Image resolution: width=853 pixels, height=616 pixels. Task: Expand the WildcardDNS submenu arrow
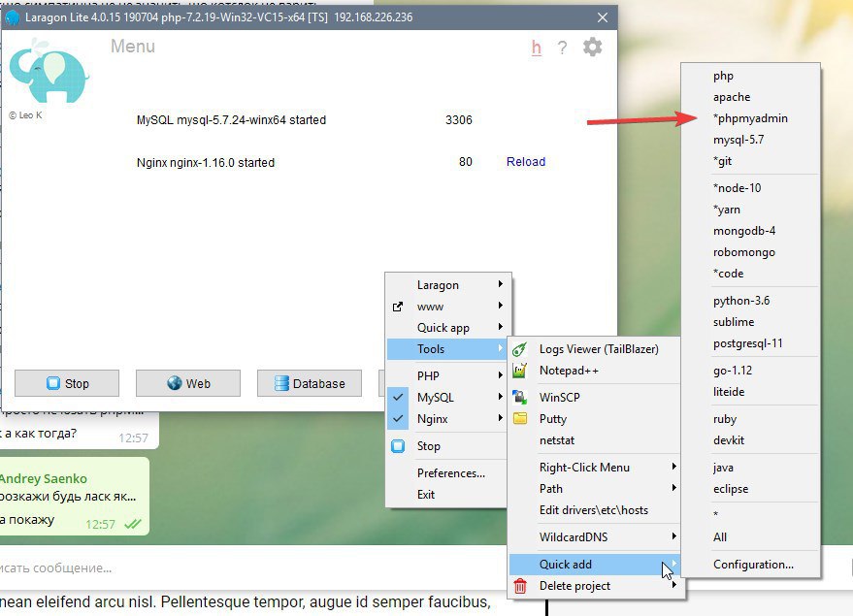(674, 536)
